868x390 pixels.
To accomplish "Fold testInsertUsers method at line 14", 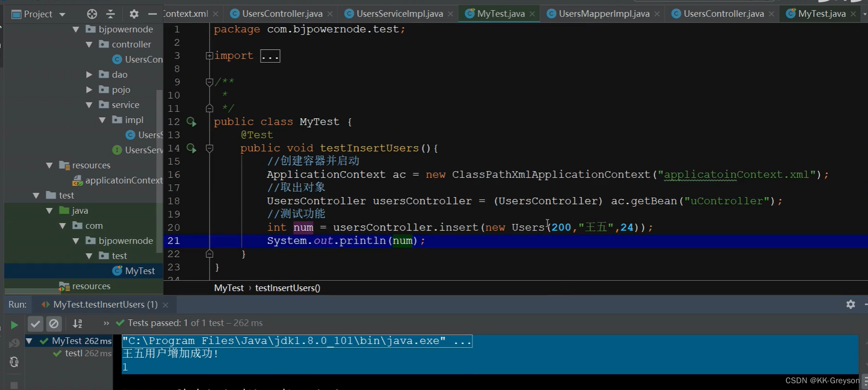I will click(x=209, y=148).
